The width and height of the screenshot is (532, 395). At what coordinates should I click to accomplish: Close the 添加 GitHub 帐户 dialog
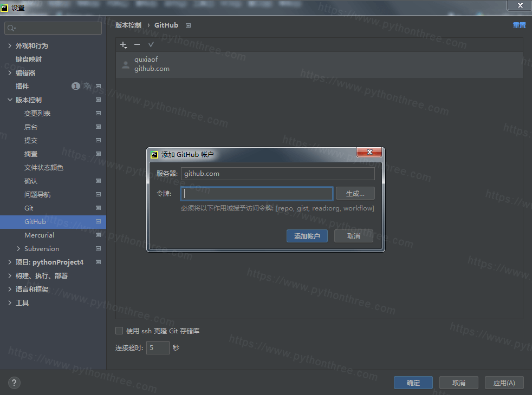369,153
